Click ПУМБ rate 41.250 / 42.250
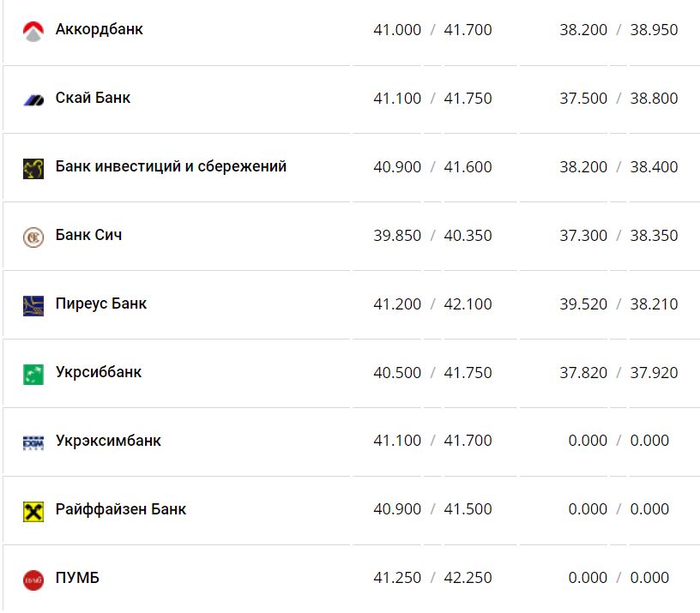The height and width of the screenshot is (613, 700). [x=432, y=578]
